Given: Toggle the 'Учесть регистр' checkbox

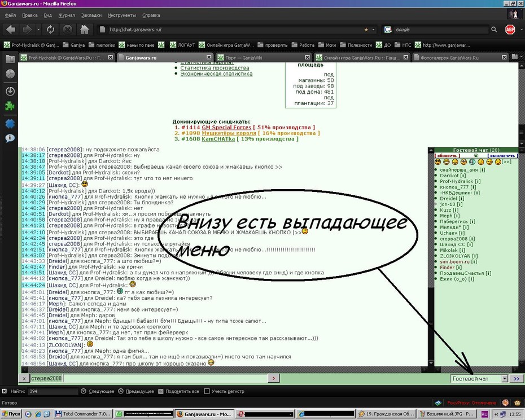Looking at the screenshot, I should [x=207, y=391].
